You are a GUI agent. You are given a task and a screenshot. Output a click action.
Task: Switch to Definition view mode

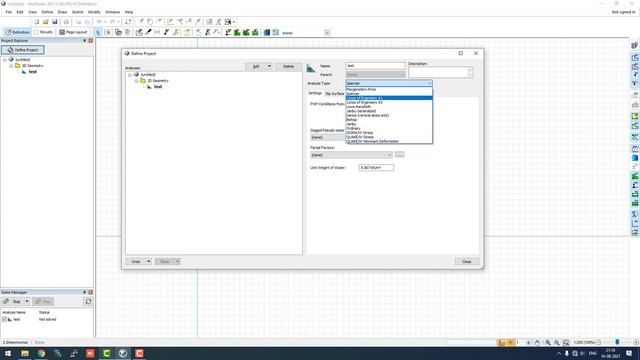(17, 32)
